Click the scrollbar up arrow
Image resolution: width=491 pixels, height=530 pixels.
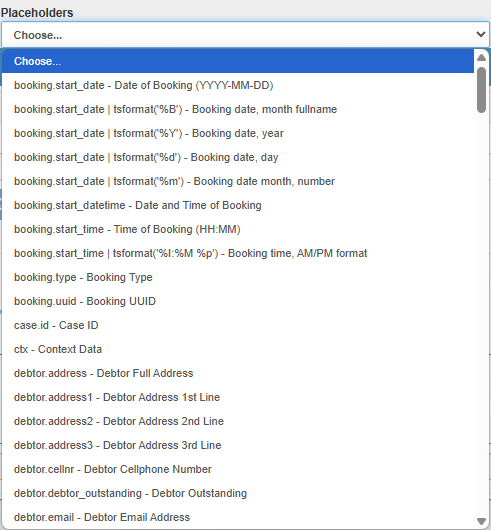click(x=481, y=57)
